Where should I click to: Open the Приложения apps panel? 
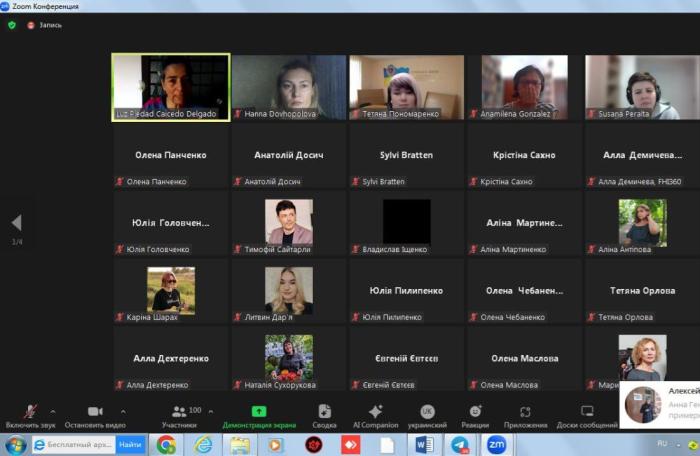tap(525, 415)
